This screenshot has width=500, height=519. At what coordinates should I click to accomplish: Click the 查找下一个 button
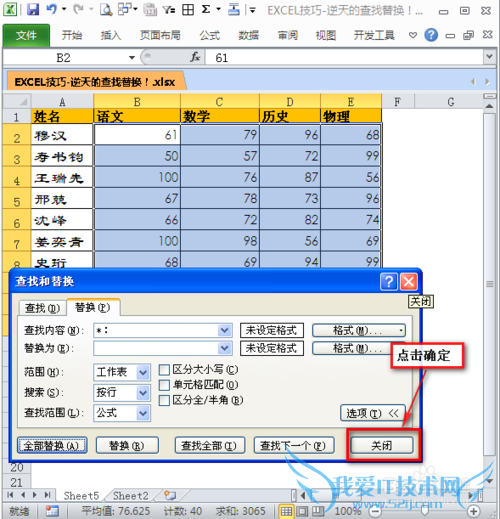click(294, 446)
